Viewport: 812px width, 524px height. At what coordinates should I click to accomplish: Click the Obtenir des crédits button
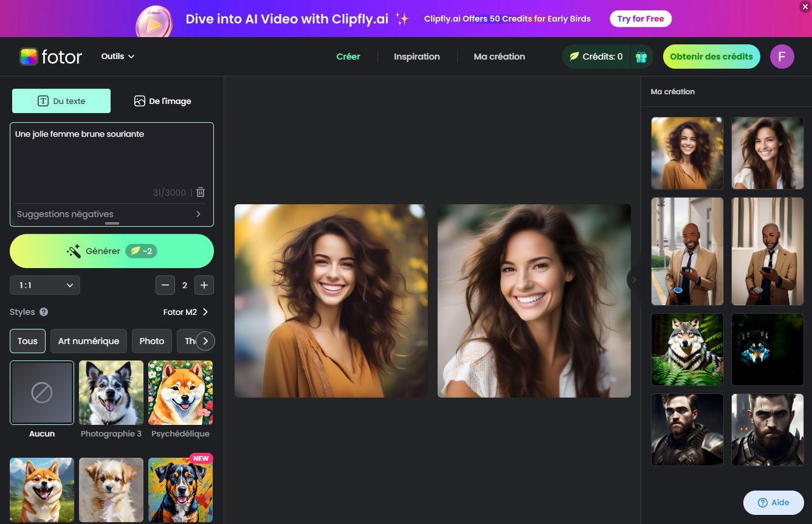tap(711, 56)
